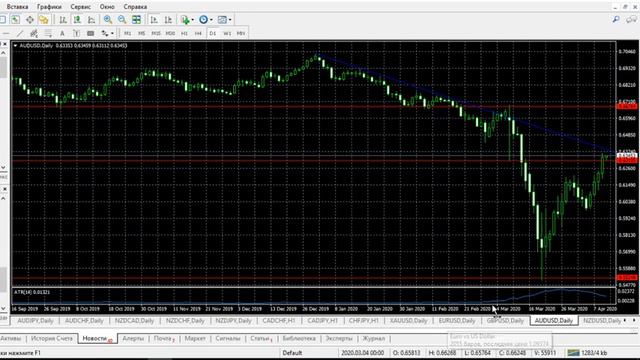
Task: Zoom in on the chart
Action: pyautogui.click(x=108, y=20)
